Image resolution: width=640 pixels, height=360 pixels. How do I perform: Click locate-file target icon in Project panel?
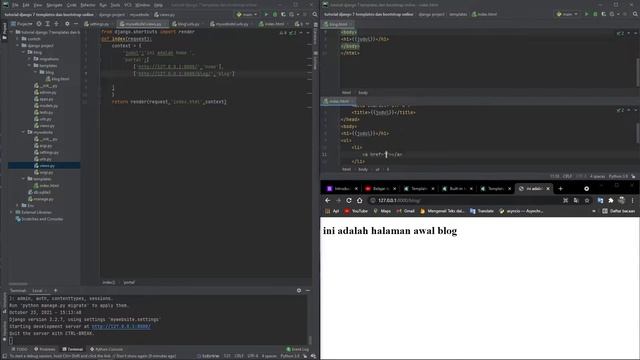(x=39, y=24)
